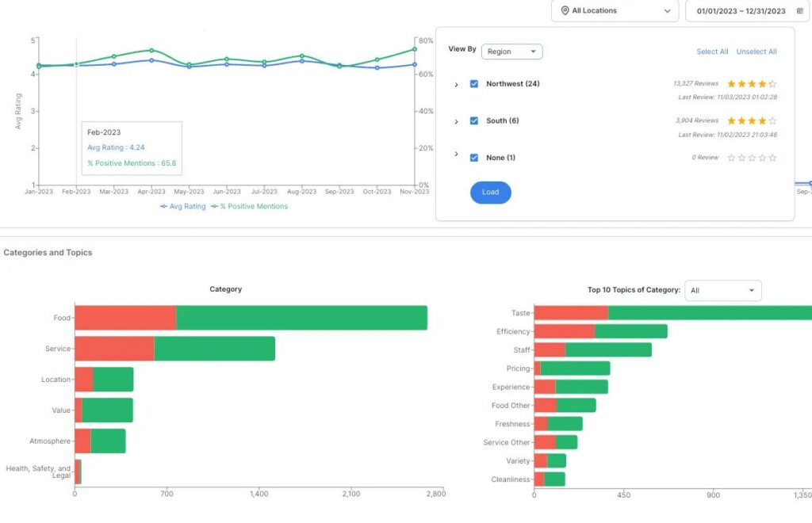The width and height of the screenshot is (812, 523).
Task: Expand the None region row
Action: pos(456,155)
